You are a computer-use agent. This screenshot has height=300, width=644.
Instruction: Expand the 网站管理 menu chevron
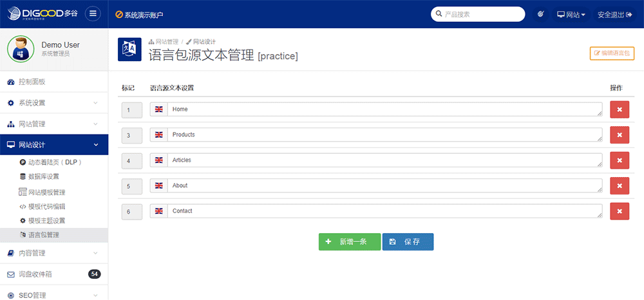click(95, 124)
